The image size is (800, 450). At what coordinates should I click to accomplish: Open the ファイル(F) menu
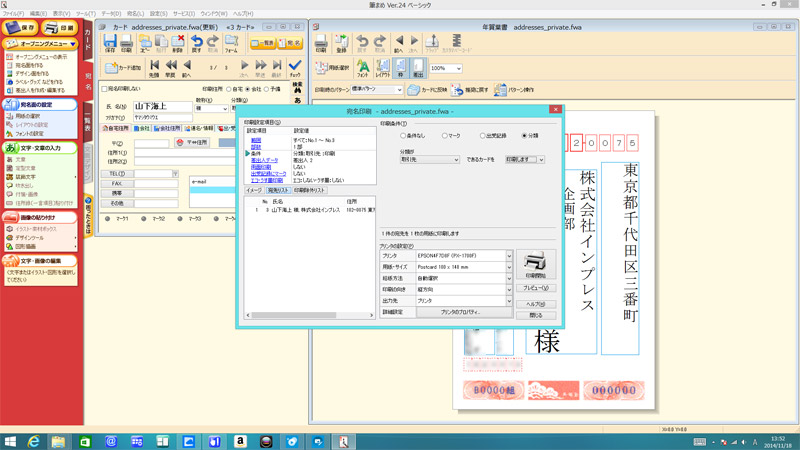point(13,14)
